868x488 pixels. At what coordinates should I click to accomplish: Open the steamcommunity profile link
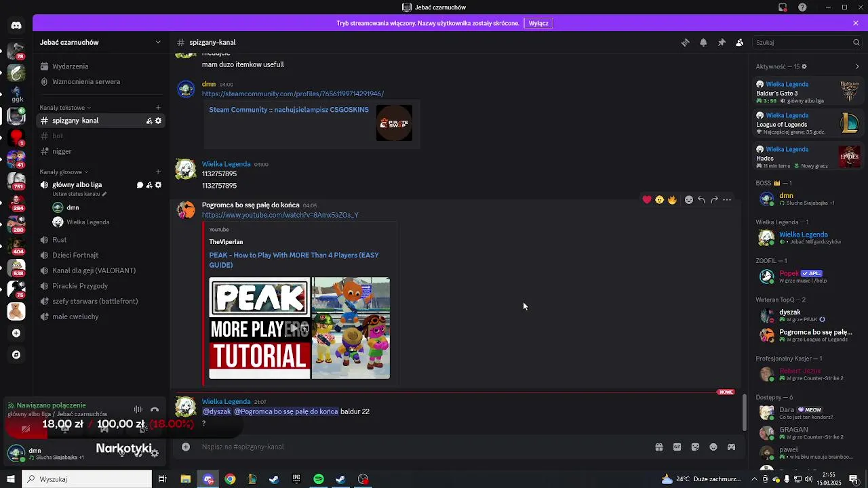point(292,94)
